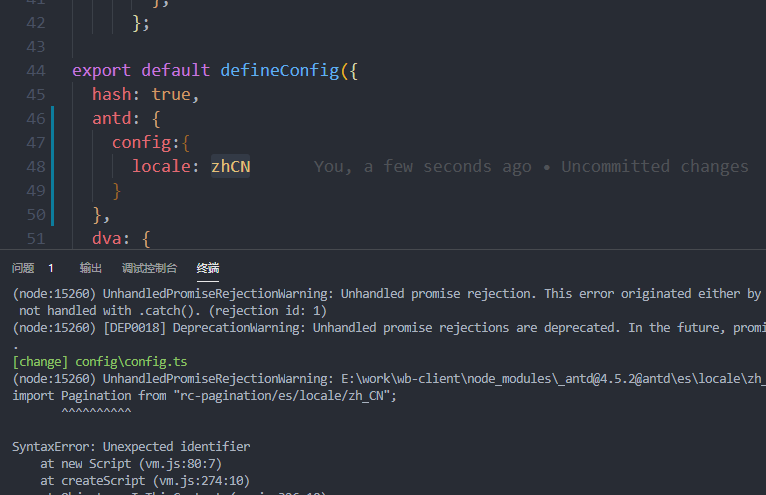This screenshot has height=495, width=766.
Task: Open the 问题 problems tab
Action: (x=23, y=268)
